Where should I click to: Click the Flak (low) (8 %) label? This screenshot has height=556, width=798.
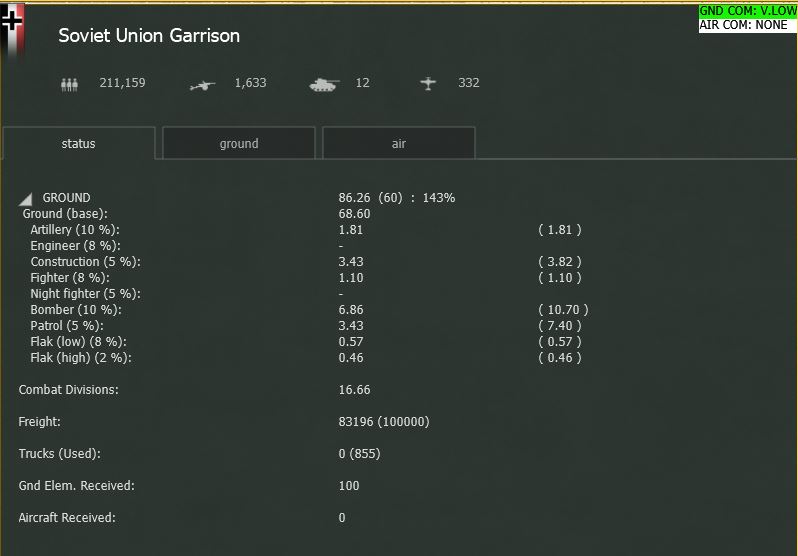78,342
